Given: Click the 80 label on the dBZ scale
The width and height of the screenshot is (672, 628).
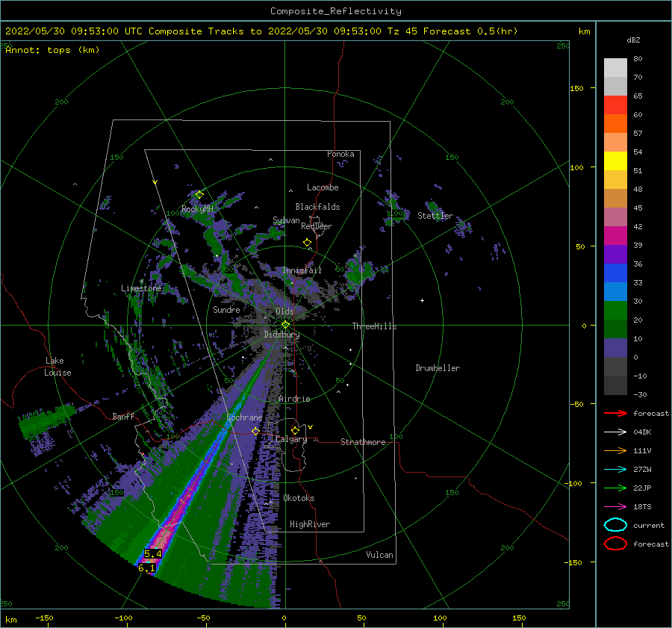Looking at the screenshot, I should (638, 59).
